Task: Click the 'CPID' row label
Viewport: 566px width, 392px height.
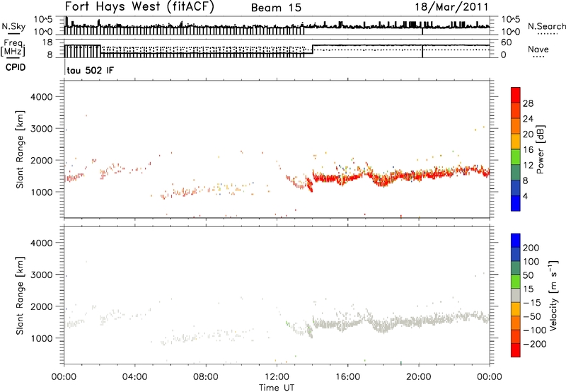Action: pos(16,67)
